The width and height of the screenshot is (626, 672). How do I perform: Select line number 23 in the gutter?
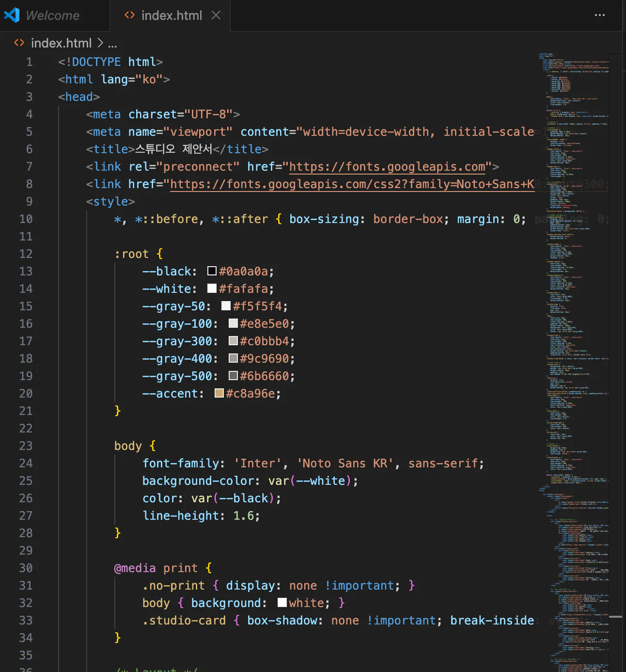point(26,446)
